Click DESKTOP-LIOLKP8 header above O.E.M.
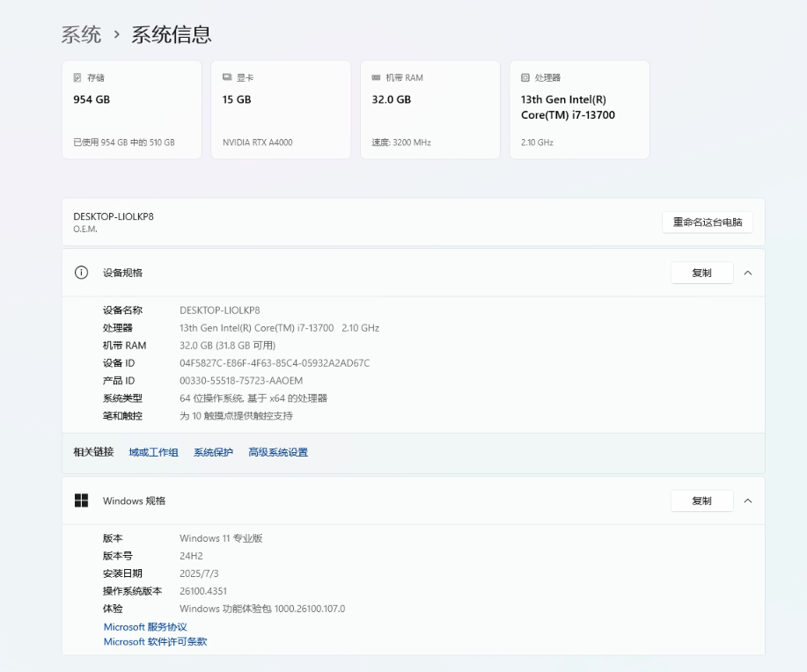The width and height of the screenshot is (807, 672). (x=114, y=216)
